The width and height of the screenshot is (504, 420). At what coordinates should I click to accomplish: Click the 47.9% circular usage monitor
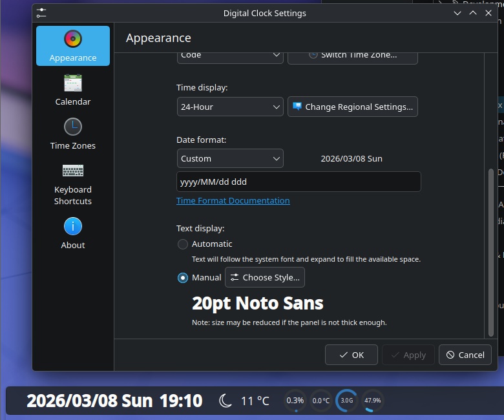pyautogui.click(x=372, y=401)
